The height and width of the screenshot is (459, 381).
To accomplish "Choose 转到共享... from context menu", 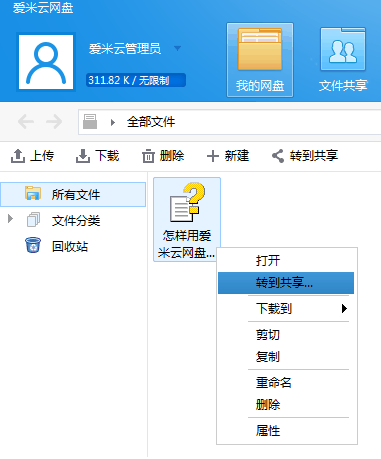I will 286,283.
